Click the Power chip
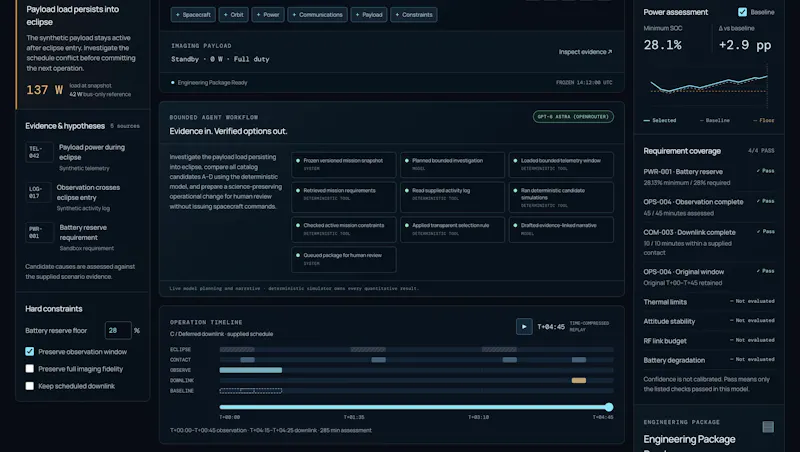800x452 pixels. [268, 15]
